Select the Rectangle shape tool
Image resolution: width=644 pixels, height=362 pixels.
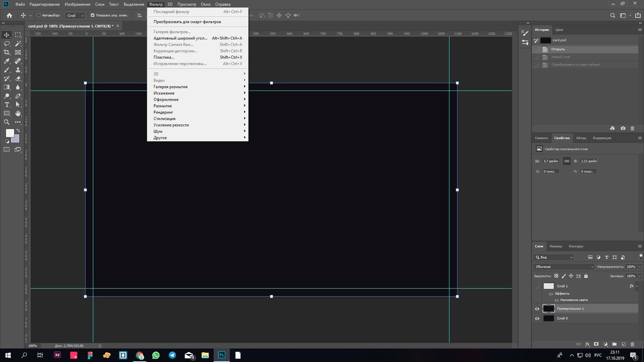7,113
